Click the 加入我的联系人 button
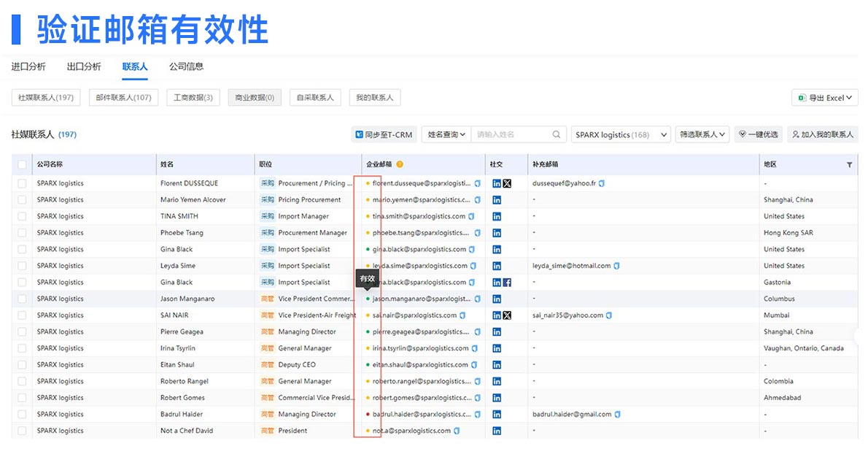 (823, 134)
